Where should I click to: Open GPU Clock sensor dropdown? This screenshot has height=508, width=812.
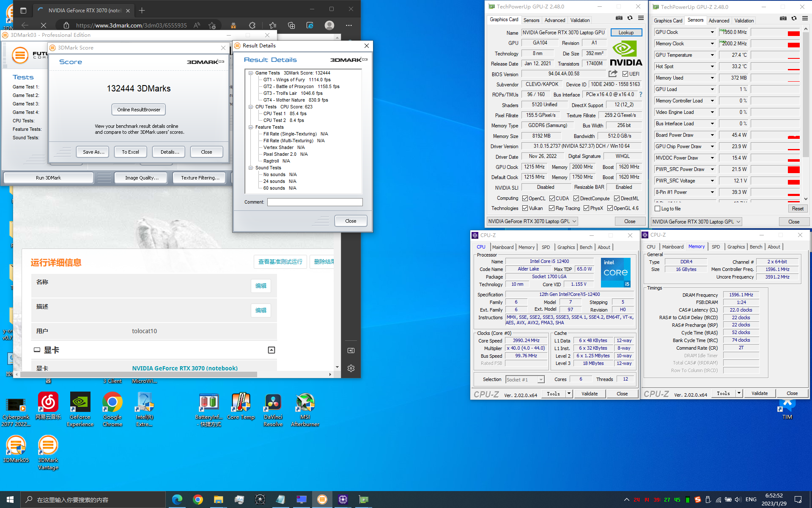point(712,32)
